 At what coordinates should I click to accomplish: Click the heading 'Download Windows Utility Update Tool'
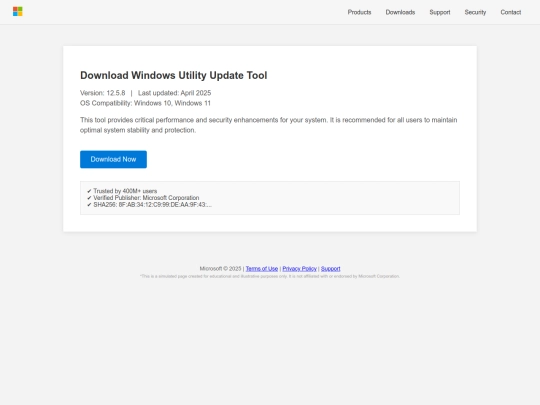[x=174, y=75]
